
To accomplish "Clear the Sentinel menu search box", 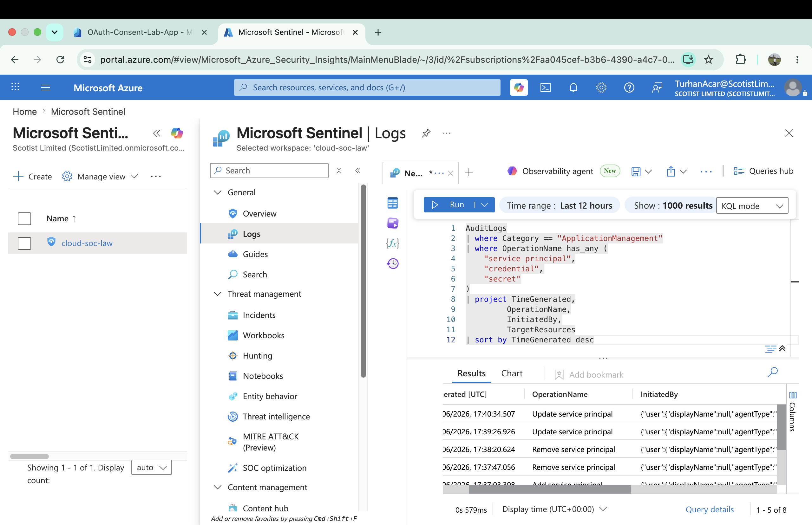I will [339, 171].
